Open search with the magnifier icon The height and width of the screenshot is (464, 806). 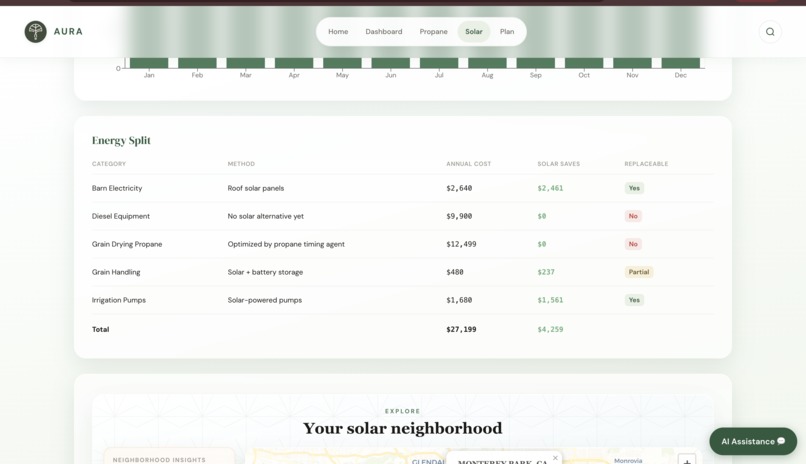(770, 32)
